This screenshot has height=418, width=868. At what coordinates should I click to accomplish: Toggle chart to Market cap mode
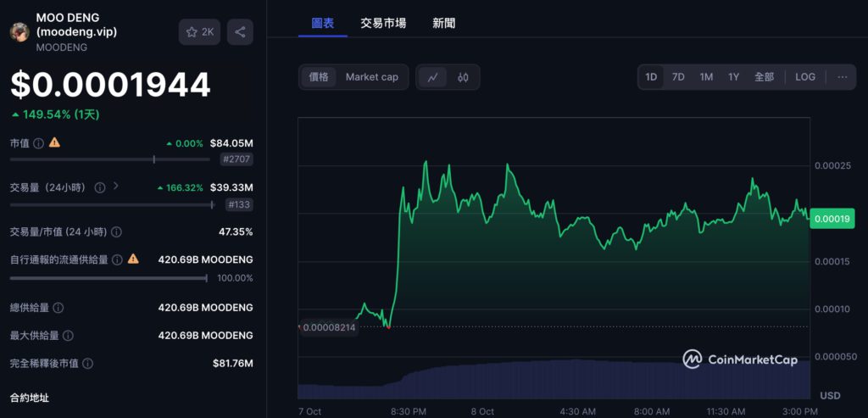372,77
